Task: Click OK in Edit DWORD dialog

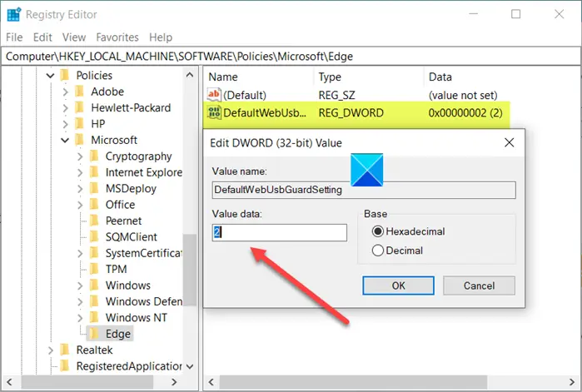Action: [x=398, y=285]
